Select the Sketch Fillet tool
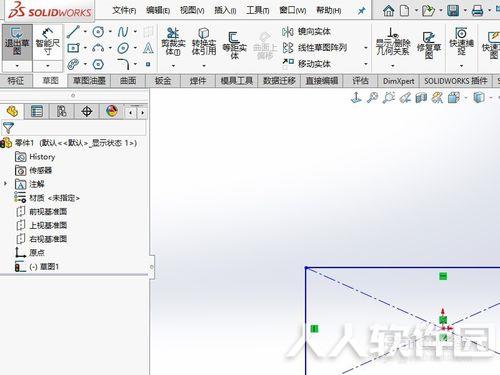Image resolution: width=500 pixels, height=375 pixels. tap(123, 64)
